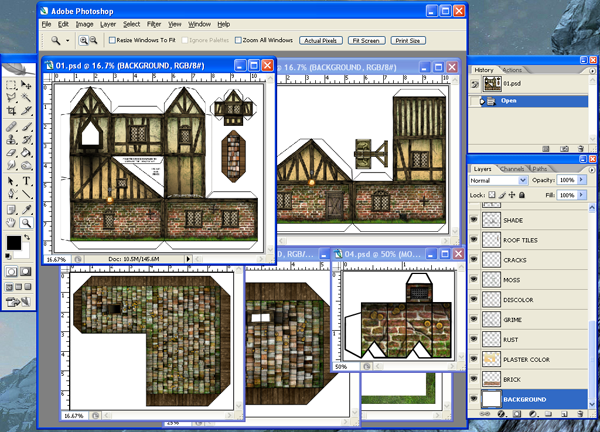
Task: Click the Print Size button
Action: point(408,40)
